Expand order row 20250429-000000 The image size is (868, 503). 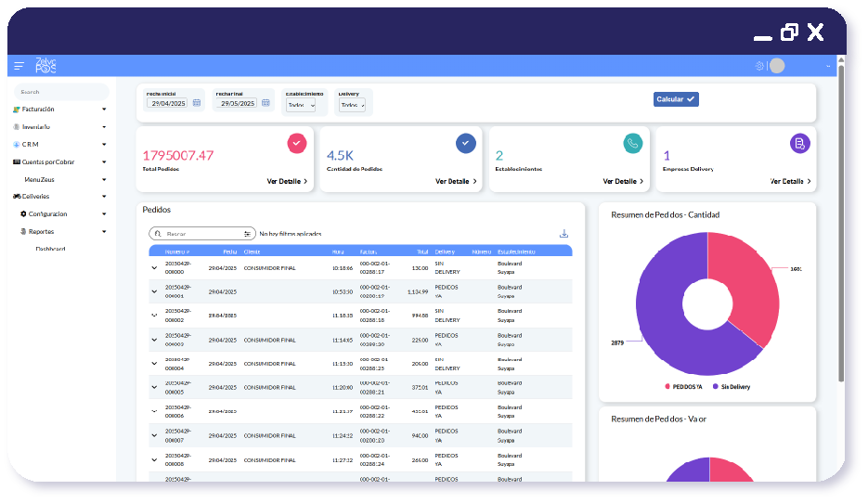tap(154, 268)
